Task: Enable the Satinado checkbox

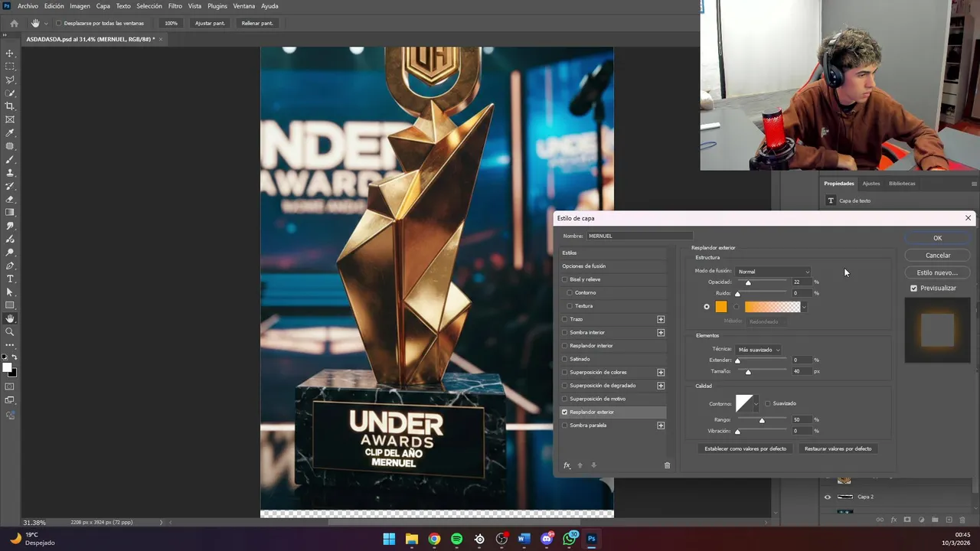Action: click(565, 359)
